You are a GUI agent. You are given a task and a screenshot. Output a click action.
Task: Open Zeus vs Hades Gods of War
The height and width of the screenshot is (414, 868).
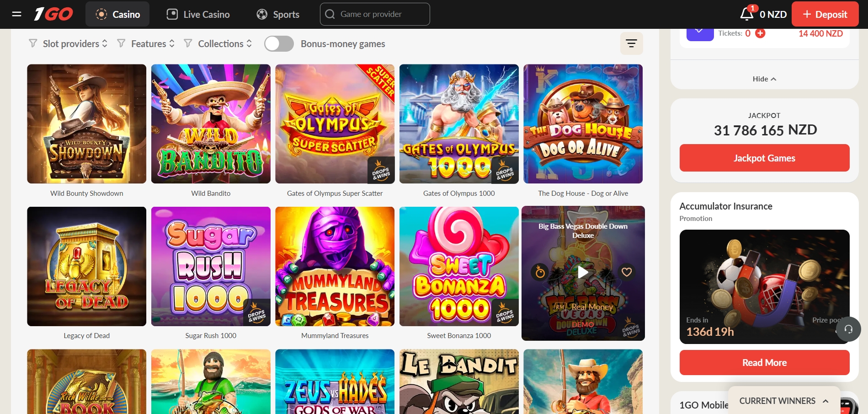pos(335,382)
